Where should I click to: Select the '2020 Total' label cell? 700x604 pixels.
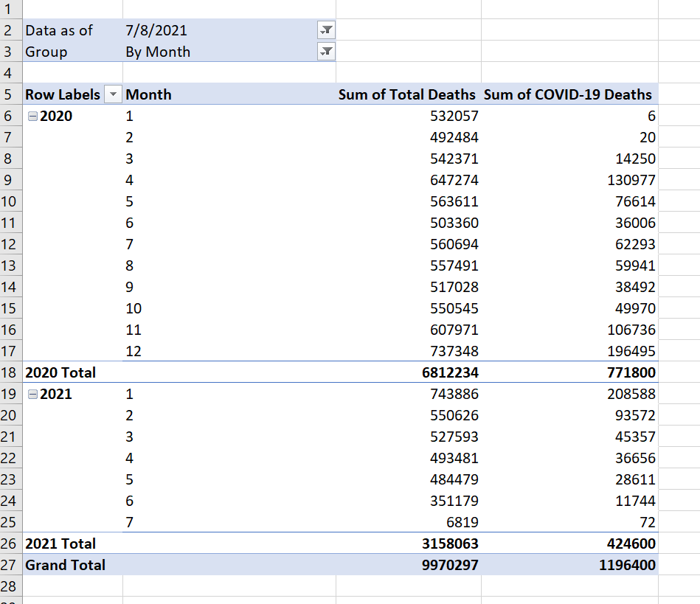point(73,372)
